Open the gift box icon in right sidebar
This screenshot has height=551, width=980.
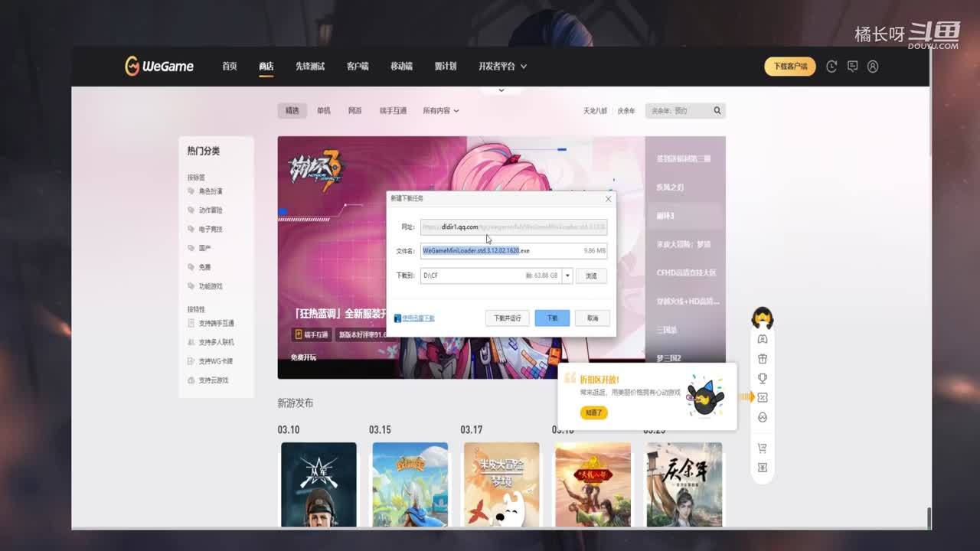pos(763,359)
